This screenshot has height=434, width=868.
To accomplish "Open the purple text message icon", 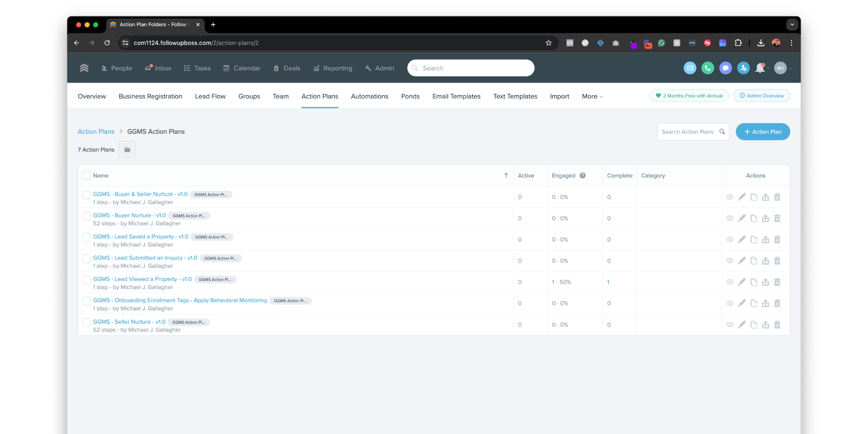I will click(725, 68).
